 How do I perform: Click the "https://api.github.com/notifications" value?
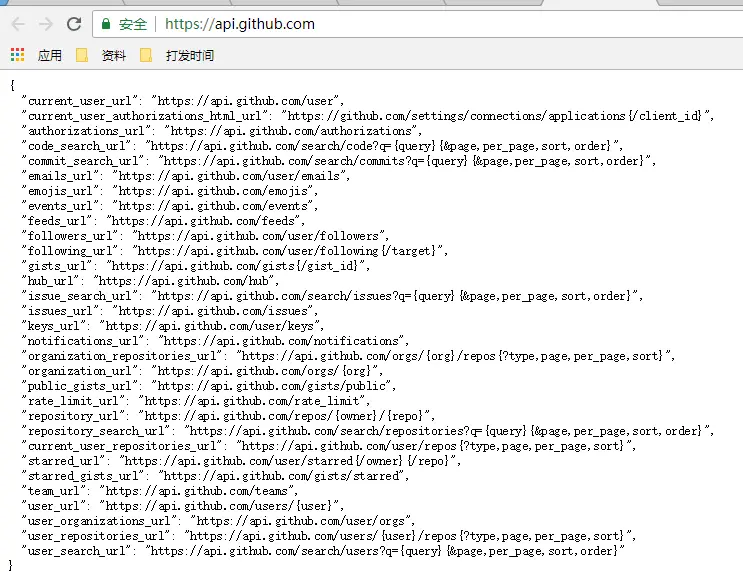[x=281, y=341]
